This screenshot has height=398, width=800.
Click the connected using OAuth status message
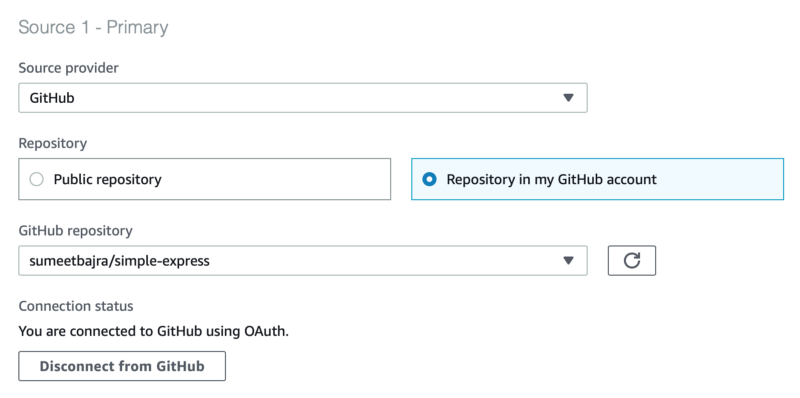click(154, 332)
